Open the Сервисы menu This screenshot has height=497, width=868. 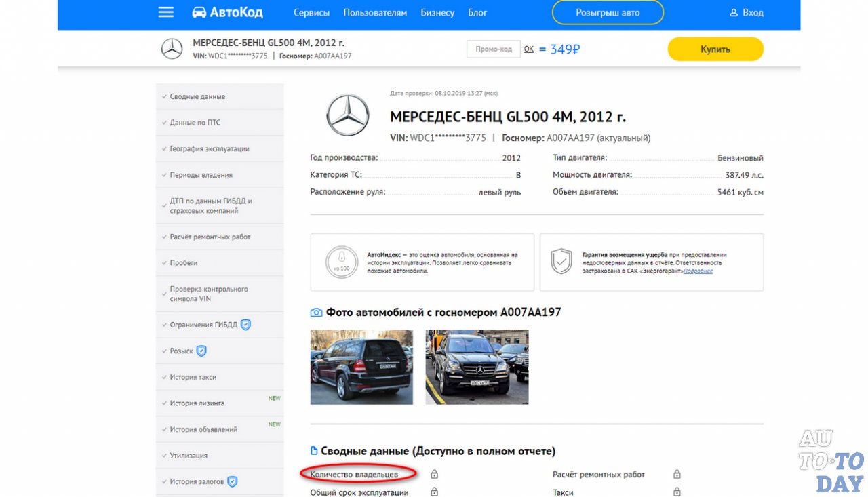click(311, 12)
